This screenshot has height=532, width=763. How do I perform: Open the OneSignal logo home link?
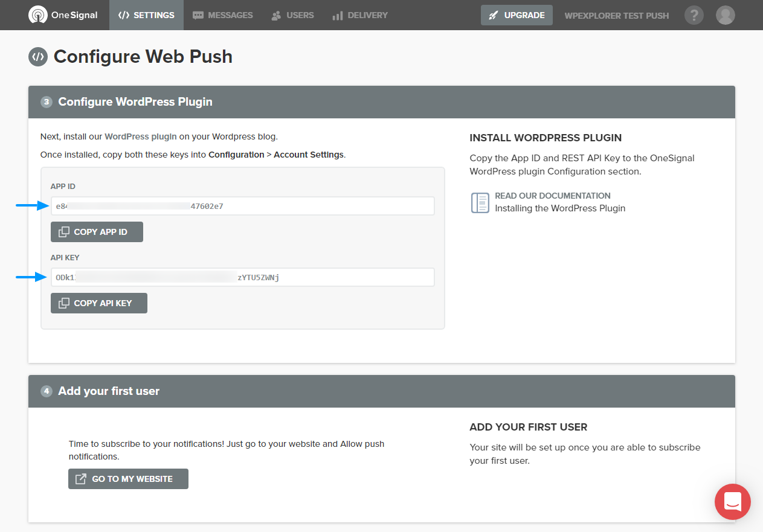click(63, 15)
